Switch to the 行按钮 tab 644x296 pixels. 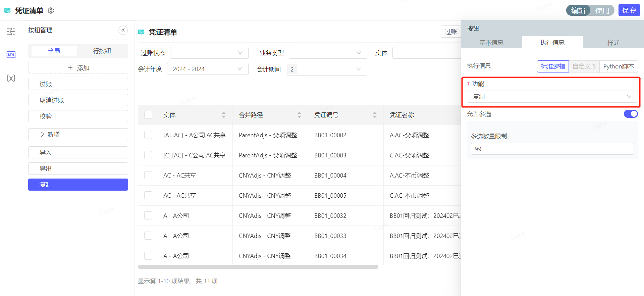[x=102, y=51]
